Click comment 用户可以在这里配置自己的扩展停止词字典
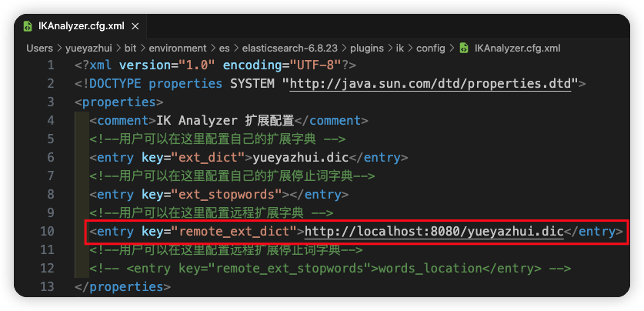644x311 pixels. coord(236,176)
